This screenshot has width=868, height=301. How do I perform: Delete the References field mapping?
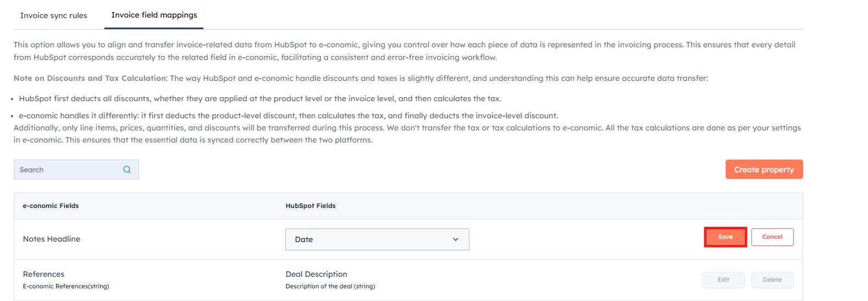click(772, 280)
